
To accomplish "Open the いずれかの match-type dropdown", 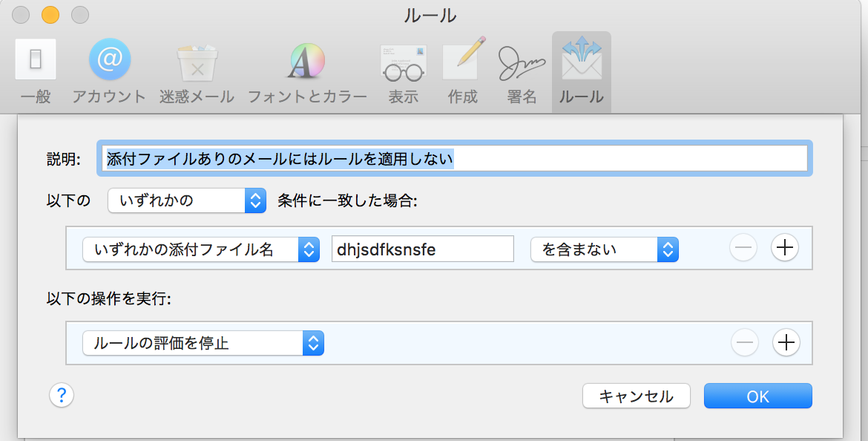I will pos(186,200).
